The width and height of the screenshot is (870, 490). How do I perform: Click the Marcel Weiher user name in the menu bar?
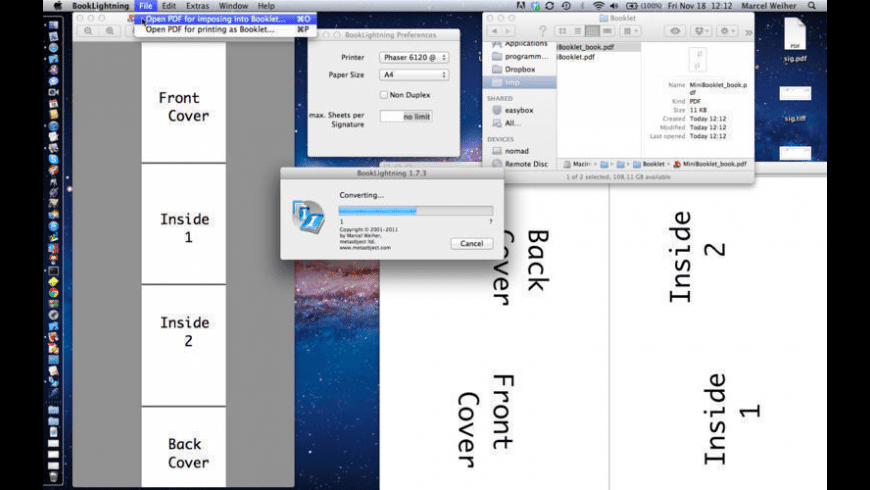(768, 6)
